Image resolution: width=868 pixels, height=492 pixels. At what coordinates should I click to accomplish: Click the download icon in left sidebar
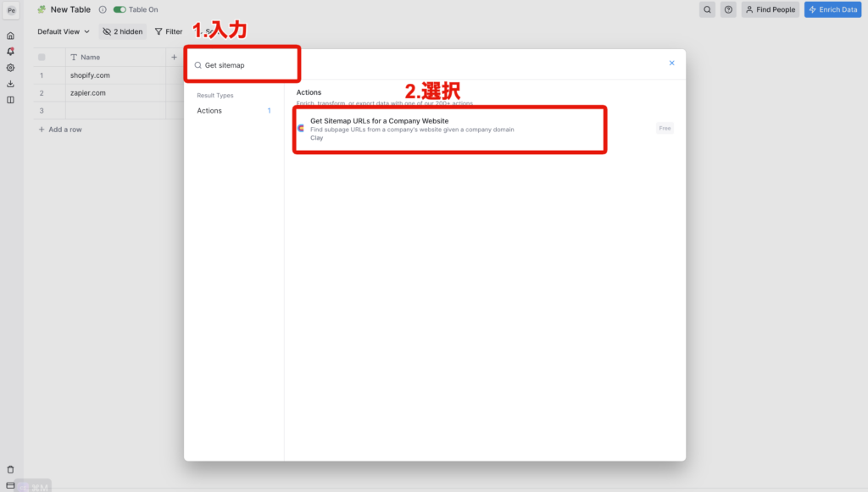point(10,84)
